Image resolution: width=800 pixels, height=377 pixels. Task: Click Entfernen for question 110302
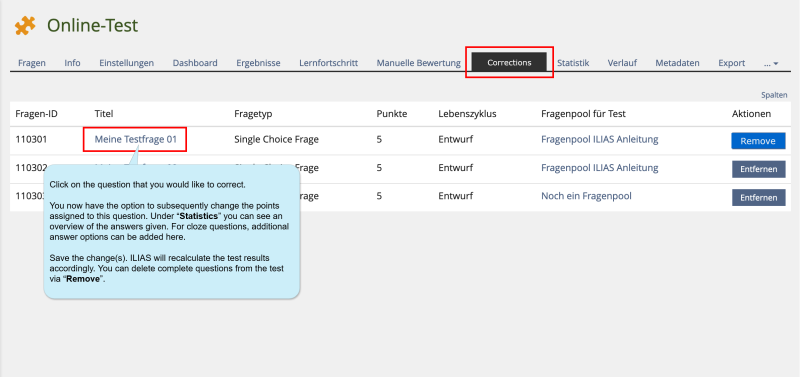click(758, 169)
